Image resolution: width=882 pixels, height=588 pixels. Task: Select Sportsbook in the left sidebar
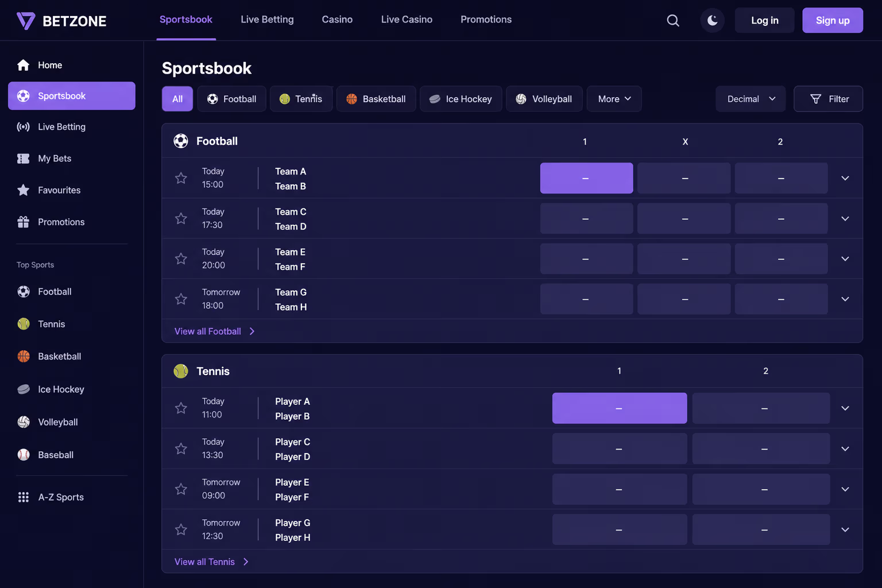[72, 96]
